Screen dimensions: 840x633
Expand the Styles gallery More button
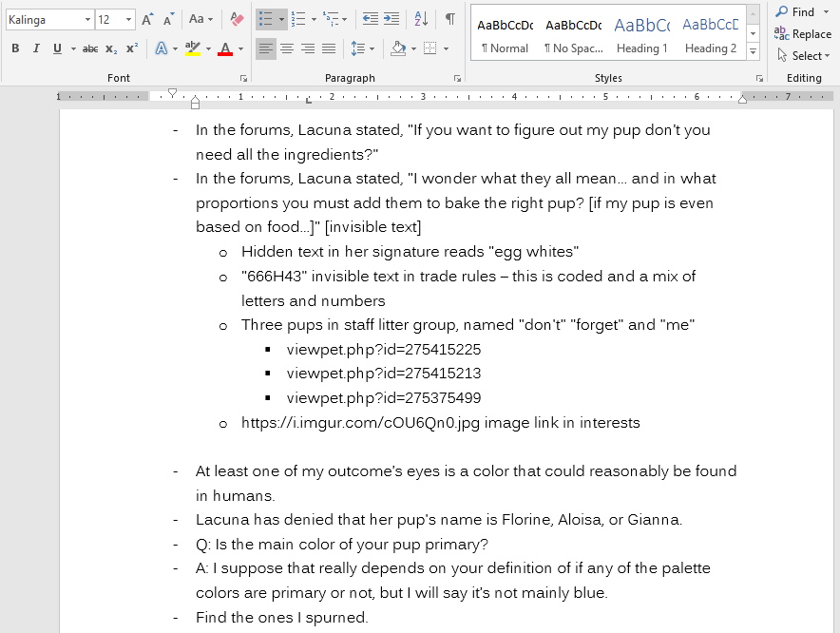754,52
